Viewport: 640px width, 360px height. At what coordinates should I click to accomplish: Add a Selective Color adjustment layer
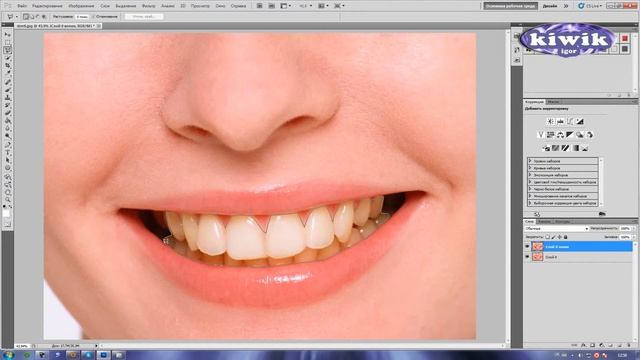585,149
